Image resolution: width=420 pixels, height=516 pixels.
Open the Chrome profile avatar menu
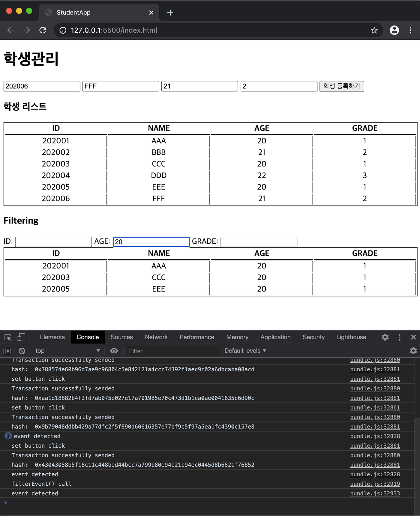[394, 30]
